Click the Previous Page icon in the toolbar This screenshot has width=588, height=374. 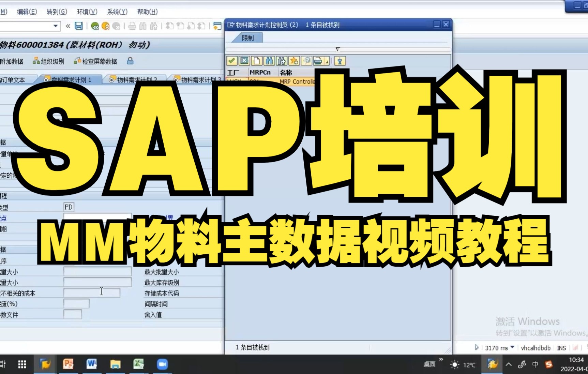coord(180,26)
